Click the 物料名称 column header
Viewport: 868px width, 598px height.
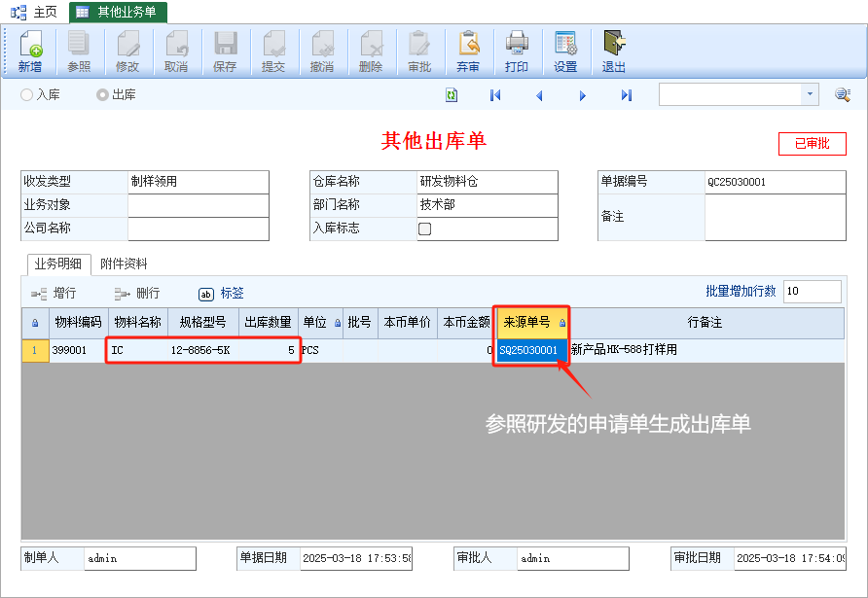click(x=138, y=323)
